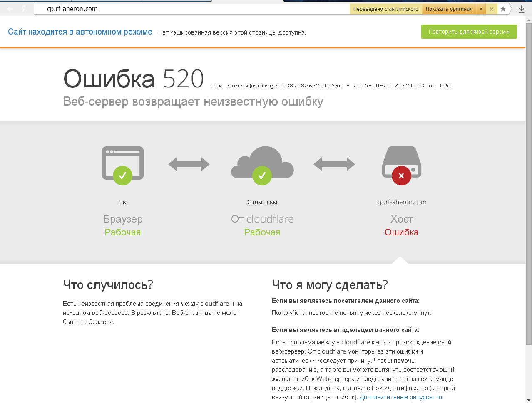Image resolution: width=532 pixels, height=403 pixels.
Task: Click the "Что я могу сделать?" heading
Action: coord(330,285)
